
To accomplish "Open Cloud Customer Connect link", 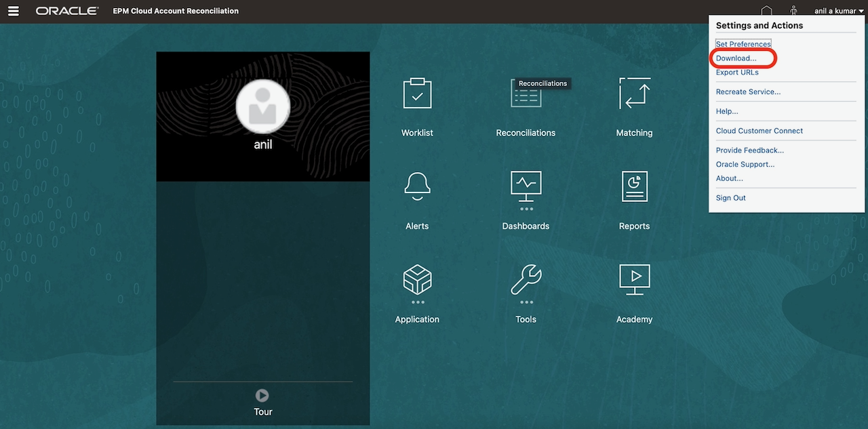I will coord(759,131).
